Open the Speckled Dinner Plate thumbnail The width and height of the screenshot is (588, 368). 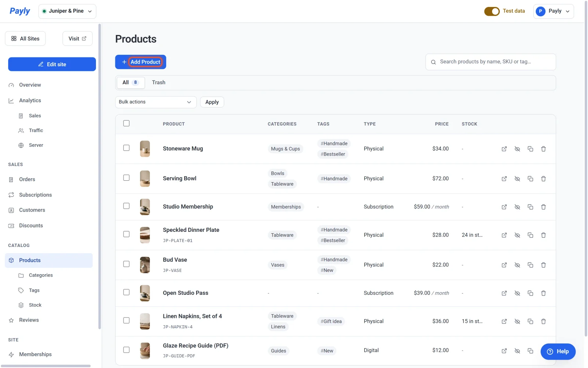click(145, 235)
